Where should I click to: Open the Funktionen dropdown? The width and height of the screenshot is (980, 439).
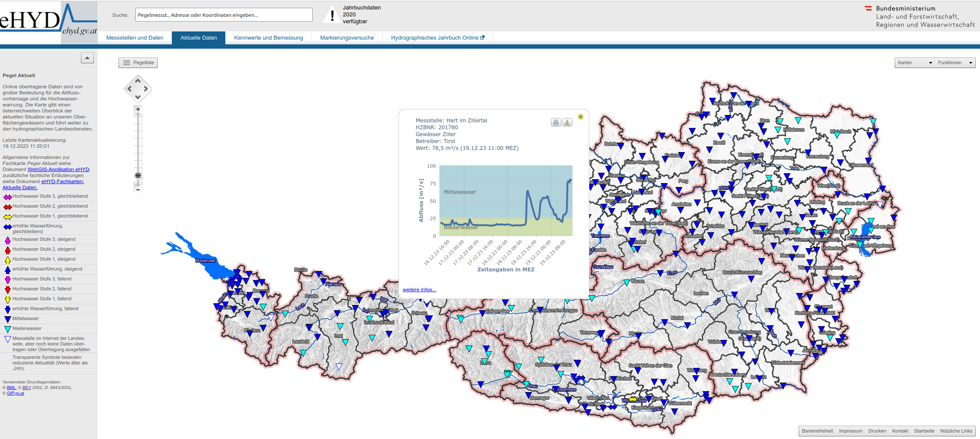click(x=955, y=63)
